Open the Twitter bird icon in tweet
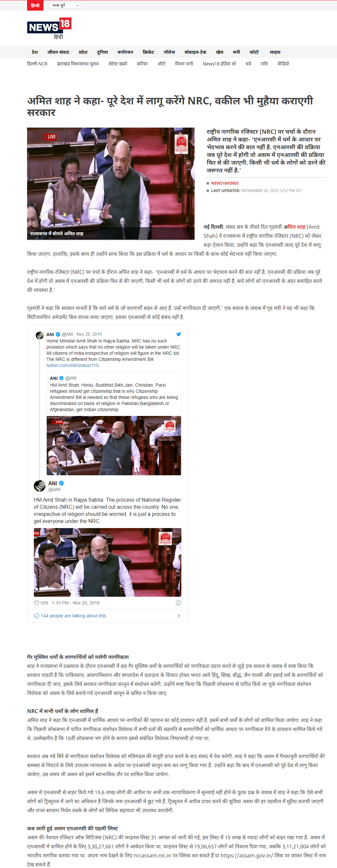Screen dimensions: 337x868 pos(178,334)
